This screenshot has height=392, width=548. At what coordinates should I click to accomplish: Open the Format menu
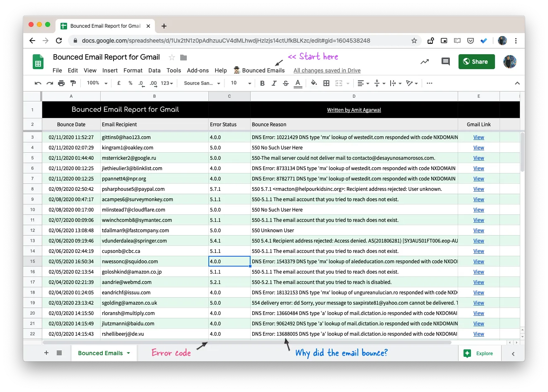[x=133, y=70]
